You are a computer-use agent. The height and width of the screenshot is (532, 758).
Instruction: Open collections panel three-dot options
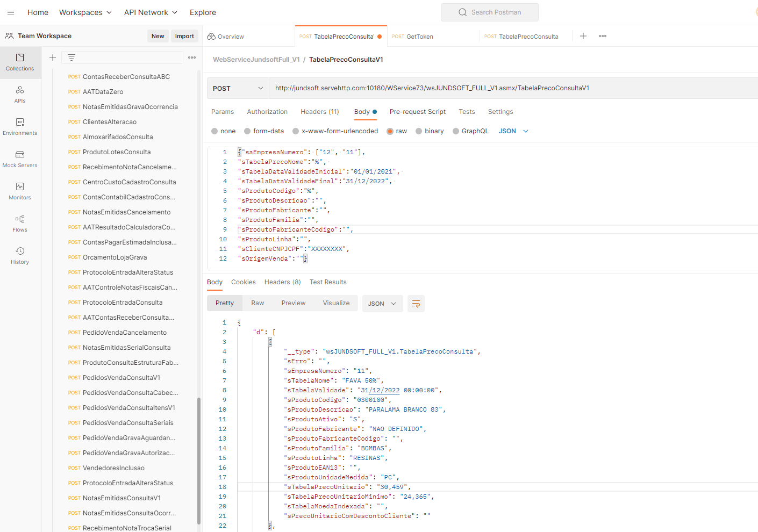click(192, 57)
